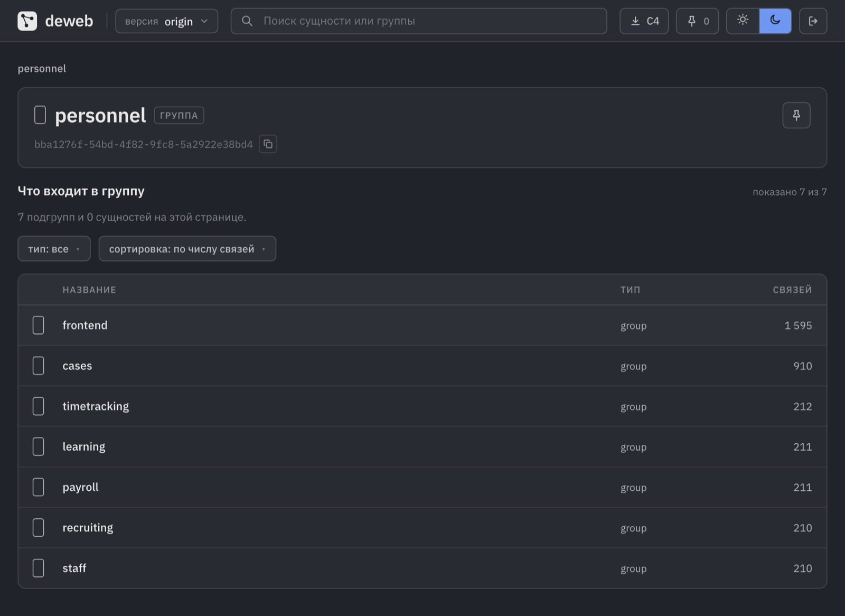Viewport: 845px width, 616px height.
Task: Click the НАЗВАНИЕ column header
Action: [89, 290]
